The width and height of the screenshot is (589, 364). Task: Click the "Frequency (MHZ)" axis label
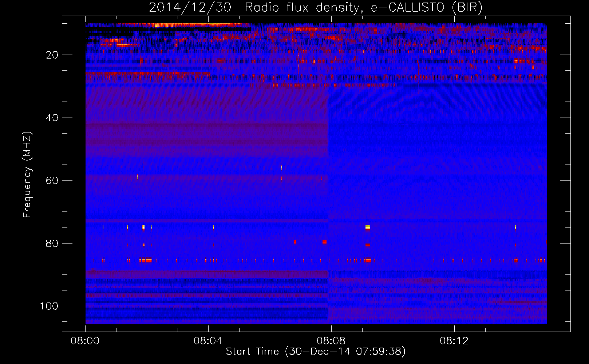pyautogui.click(x=27, y=175)
